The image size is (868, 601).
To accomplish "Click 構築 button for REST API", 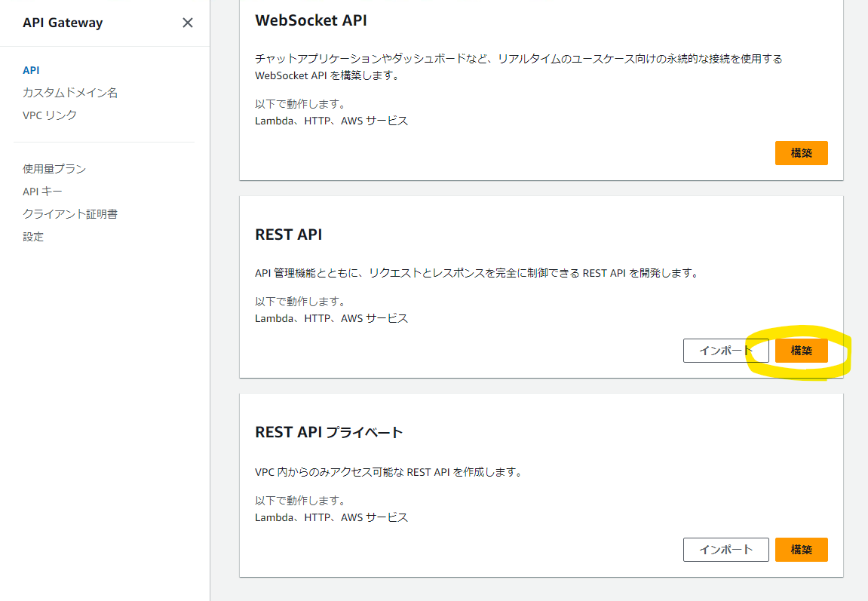I will 801,351.
